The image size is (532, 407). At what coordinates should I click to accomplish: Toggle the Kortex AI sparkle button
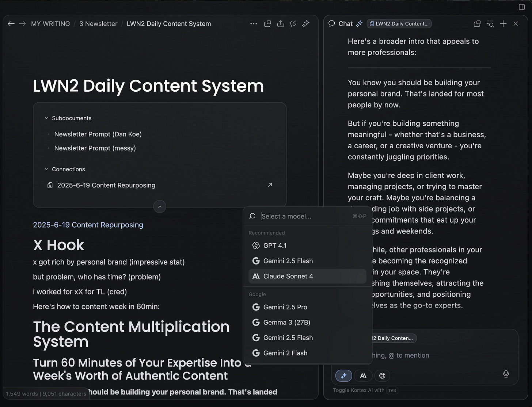pyautogui.click(x=344, y=376)
